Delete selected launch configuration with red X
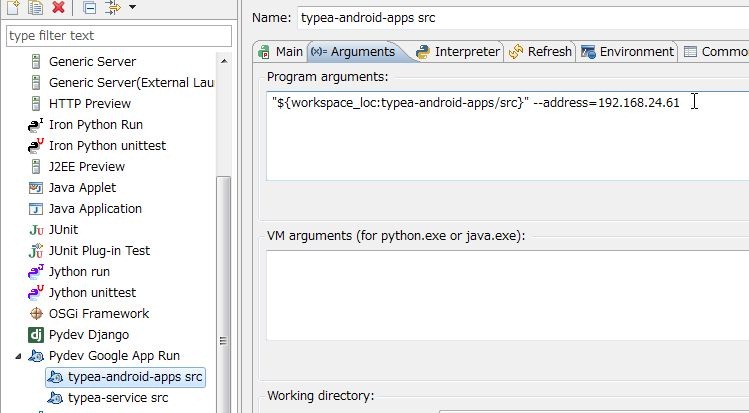The height and width of the screenshot is (413, 749). point(58,8)
